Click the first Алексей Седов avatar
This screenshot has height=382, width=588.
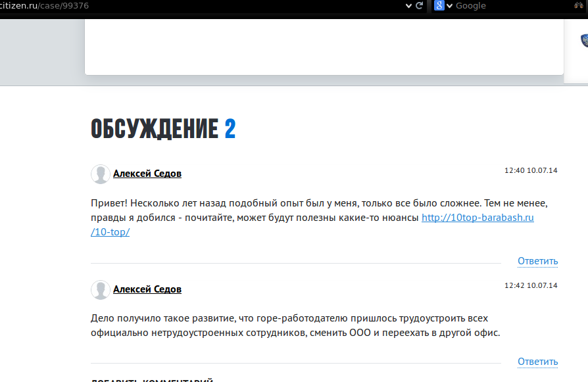tap(100, 174)
